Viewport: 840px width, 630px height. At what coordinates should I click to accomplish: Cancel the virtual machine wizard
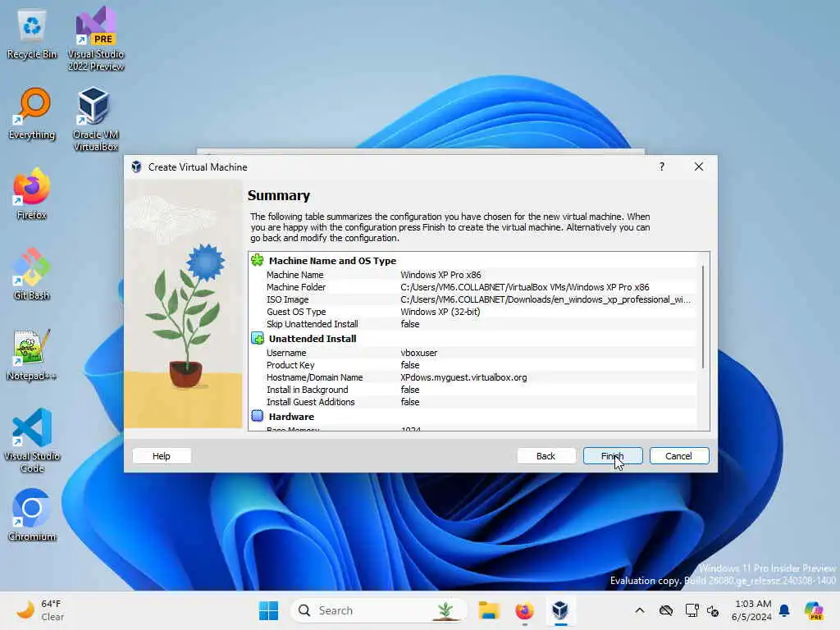(x=678, y=456)
